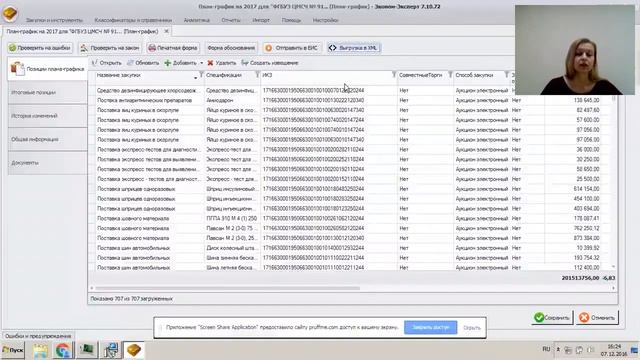Switch to История изменений side tab
This screenshot has width=640, height=360.
47,116
